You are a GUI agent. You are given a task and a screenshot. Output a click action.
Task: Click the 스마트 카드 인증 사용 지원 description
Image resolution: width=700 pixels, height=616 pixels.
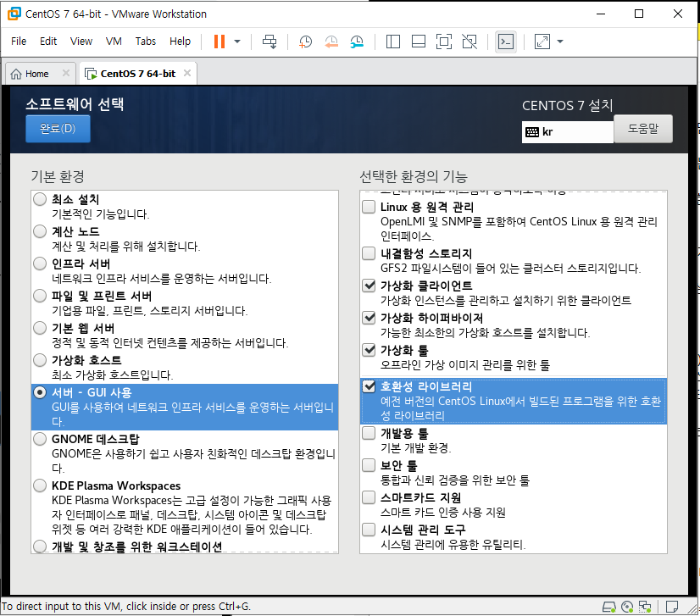click(x=443, y=512)
